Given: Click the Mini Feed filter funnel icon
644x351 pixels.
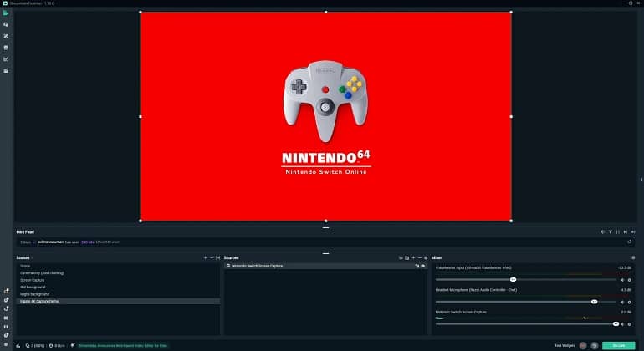Looking at the screenshot, I should [611, 232].
